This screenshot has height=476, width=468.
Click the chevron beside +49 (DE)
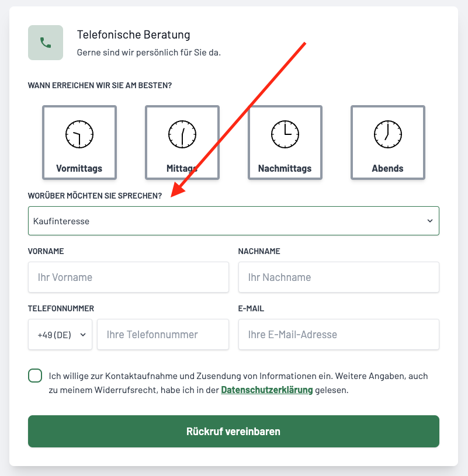point(83,335)
